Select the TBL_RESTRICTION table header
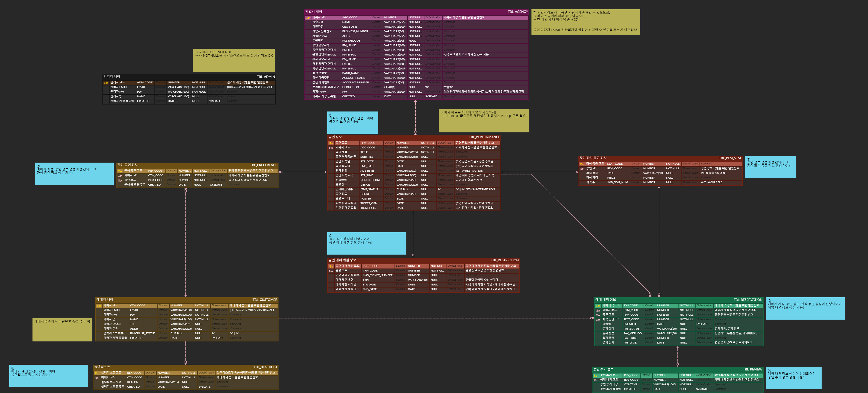 click(x=504, y=260)
